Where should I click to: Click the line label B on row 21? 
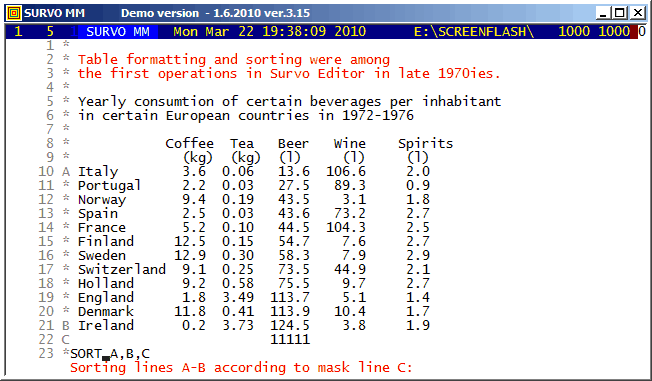click(66, 326)
